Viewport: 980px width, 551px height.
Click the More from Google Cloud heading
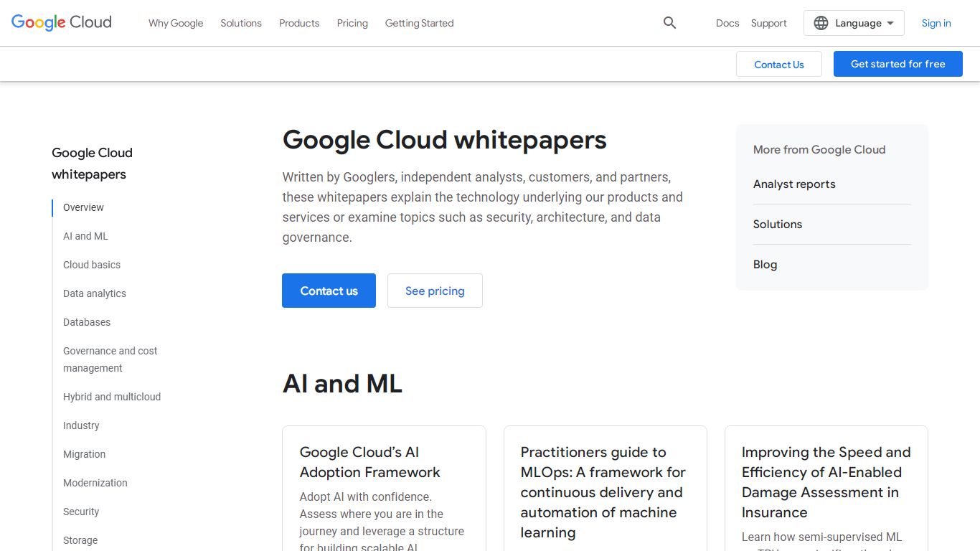(819, 150)
